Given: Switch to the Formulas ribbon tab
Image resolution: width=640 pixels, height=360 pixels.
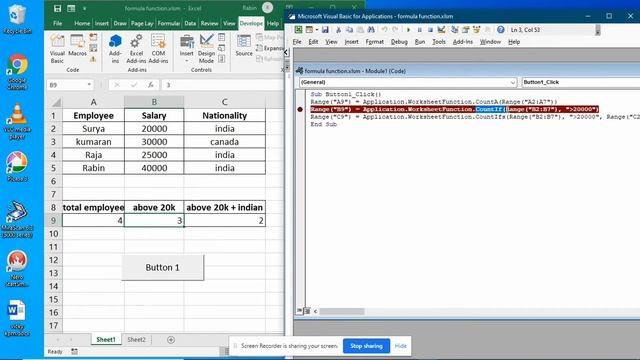Looking at the screenshot, I should pyautogui.click(x=169, y=24).
